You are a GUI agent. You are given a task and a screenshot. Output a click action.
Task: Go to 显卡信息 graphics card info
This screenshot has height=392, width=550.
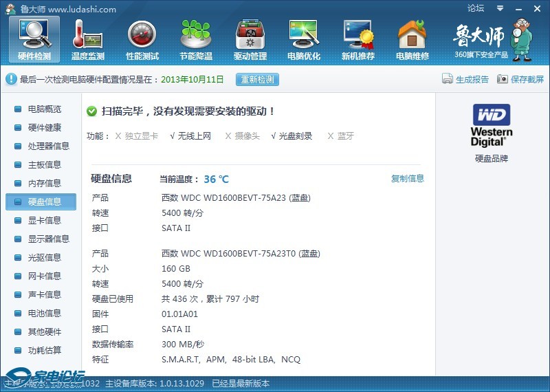click(44, 221)
